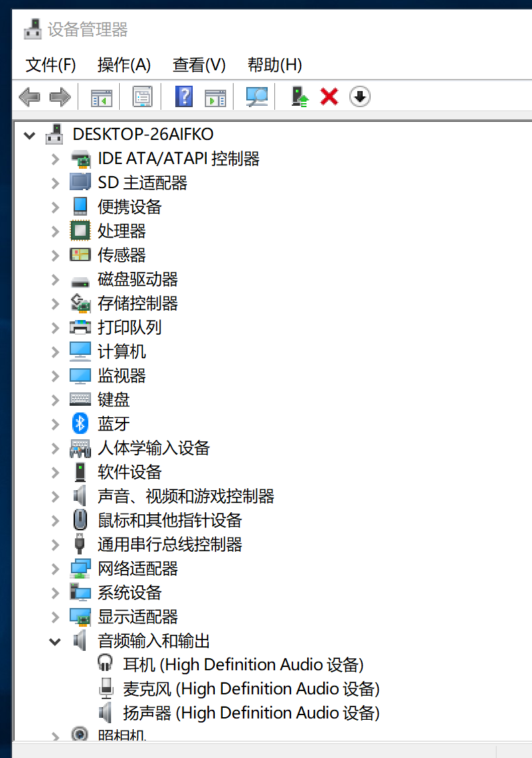Open the 查看(V) menu
Screen dimensions: 532x758
coord(199,65)
